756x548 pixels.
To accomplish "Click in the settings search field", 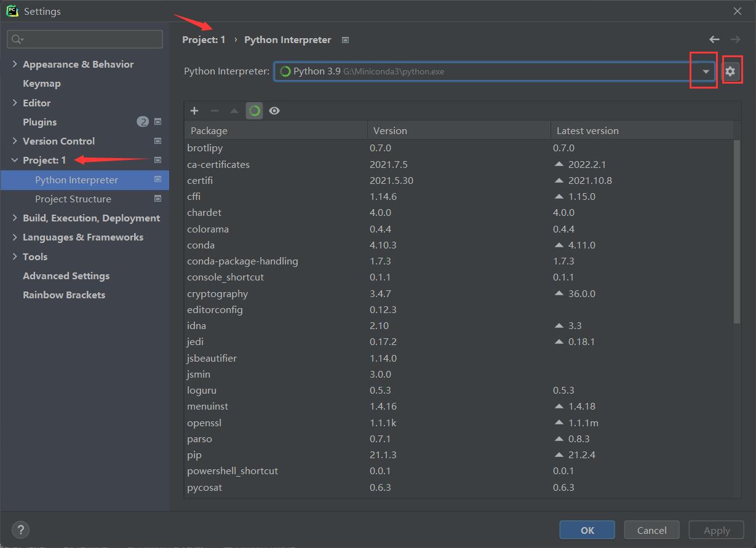I will pyautogui.click(x=85, y=39).
